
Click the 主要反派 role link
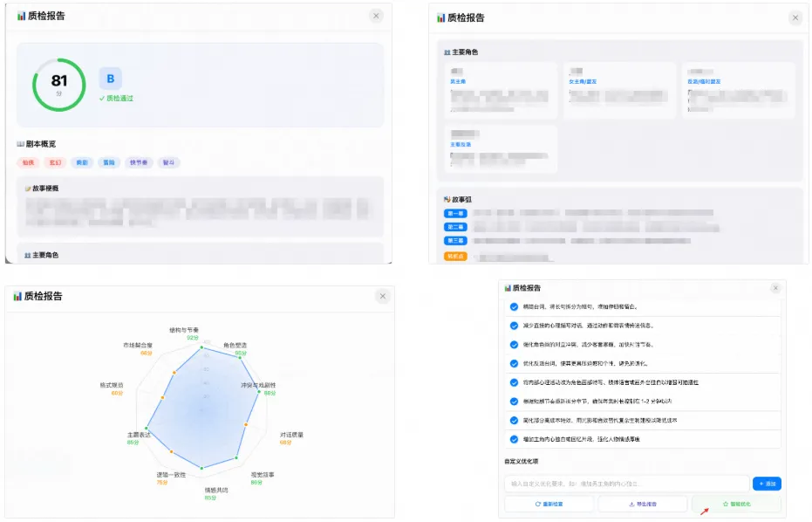pos(461,145)
